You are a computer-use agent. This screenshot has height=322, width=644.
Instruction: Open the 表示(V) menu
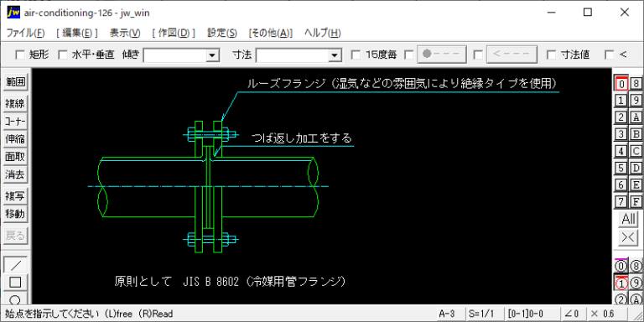[x=125, y=34]
